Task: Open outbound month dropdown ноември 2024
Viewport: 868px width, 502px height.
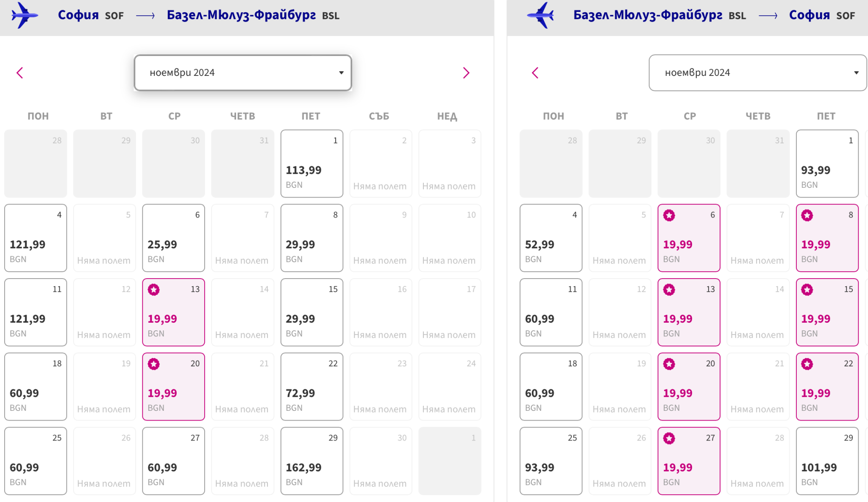Action: point(243,73)
